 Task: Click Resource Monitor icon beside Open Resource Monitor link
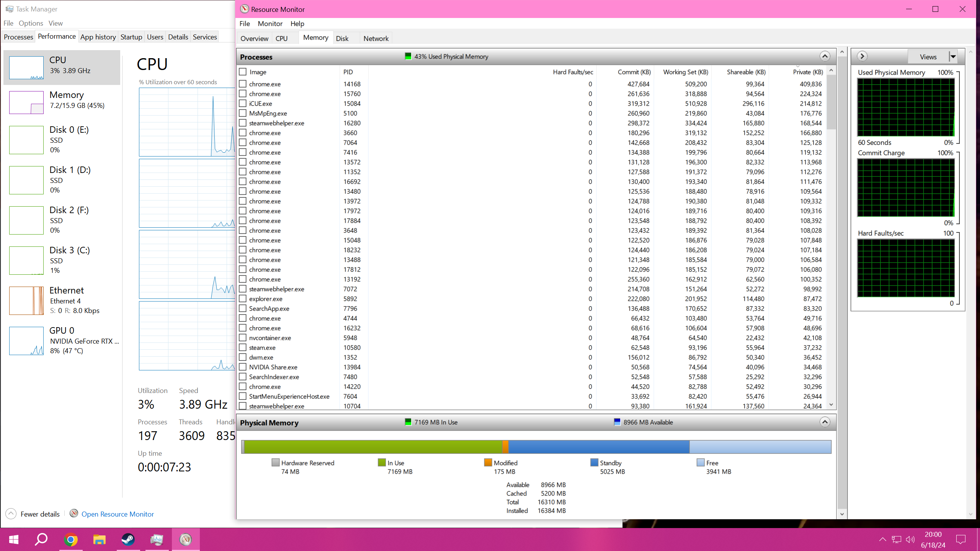pyautogui.click(x=74, y=514)
